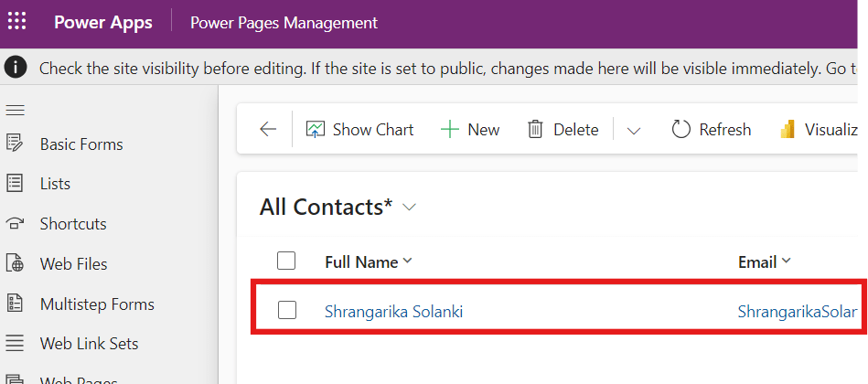868x384 pixels.
Task: Check the Shrangarika Solanki row checkbox
Action: point(286,311)
